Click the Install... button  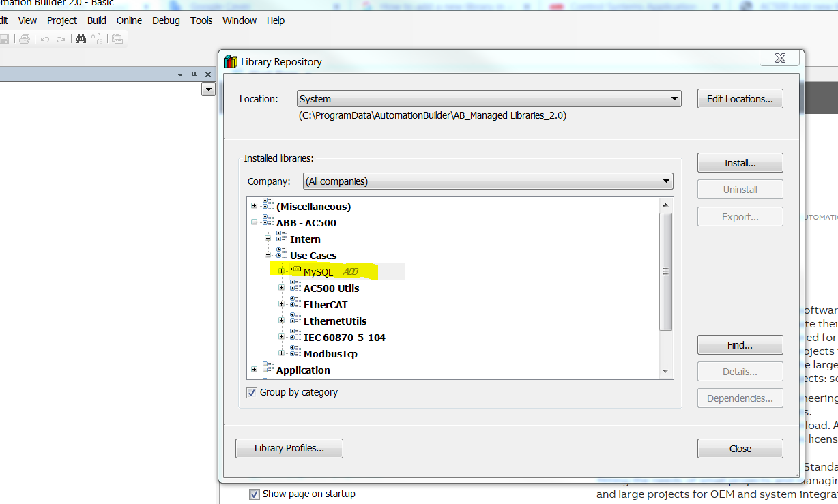[x=740, y=163]
